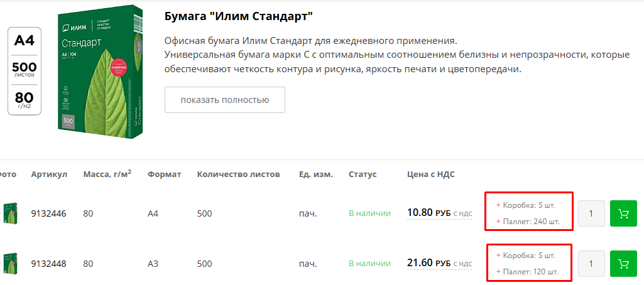
Task: Click the Формат column header
Action: (164, 174)
